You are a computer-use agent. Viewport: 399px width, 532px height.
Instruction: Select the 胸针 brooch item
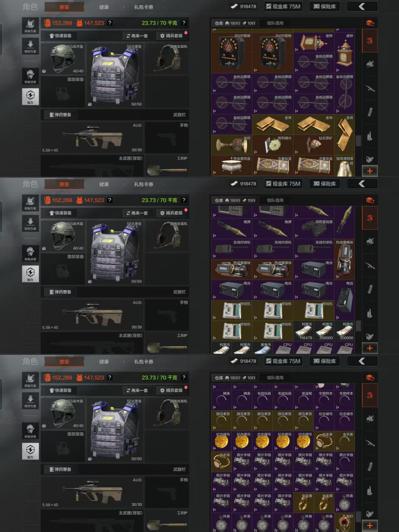pos(345,522)
